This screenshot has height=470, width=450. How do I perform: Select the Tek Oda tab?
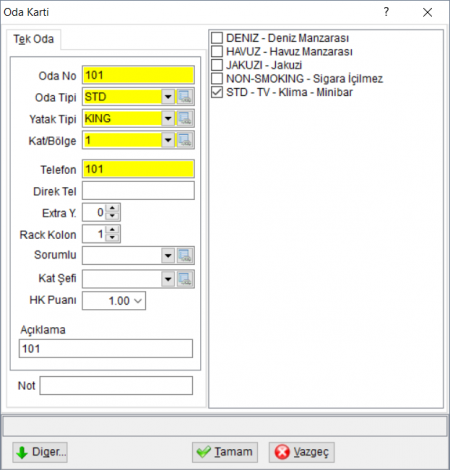tap(33, 39)
